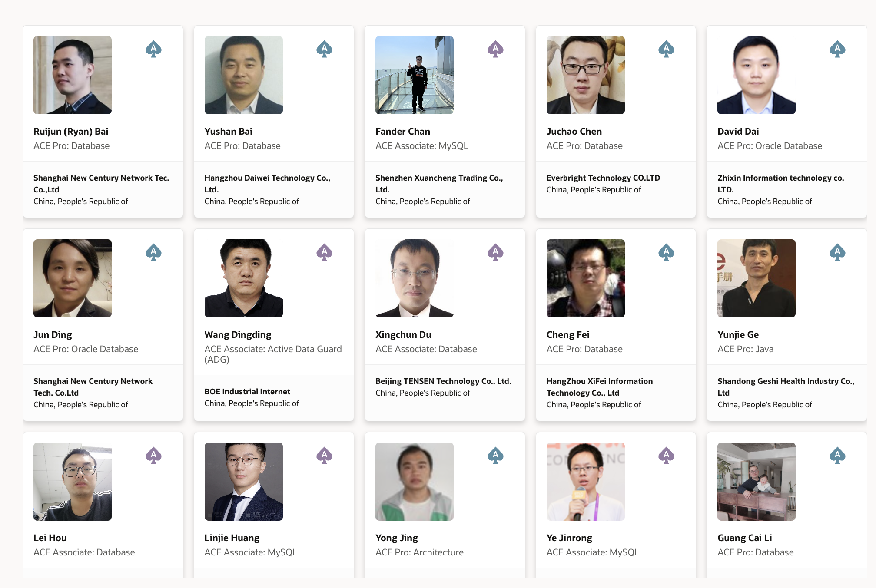Click the ACE badge icon on Guang Cai Li's card
Image resolution: width=876 pixels, height=588 pixels.
pyautogui.click(x=837, y=456)
